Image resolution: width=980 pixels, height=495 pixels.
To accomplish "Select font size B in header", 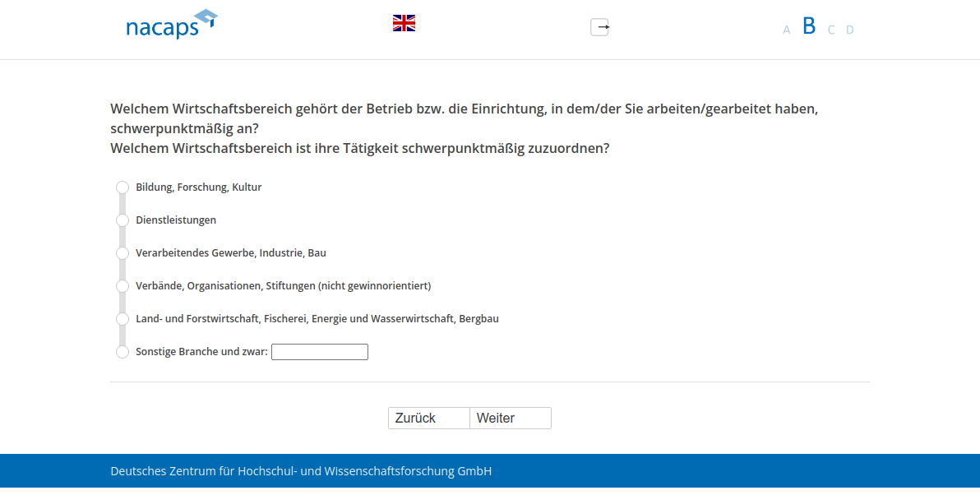I will [809, 26].
